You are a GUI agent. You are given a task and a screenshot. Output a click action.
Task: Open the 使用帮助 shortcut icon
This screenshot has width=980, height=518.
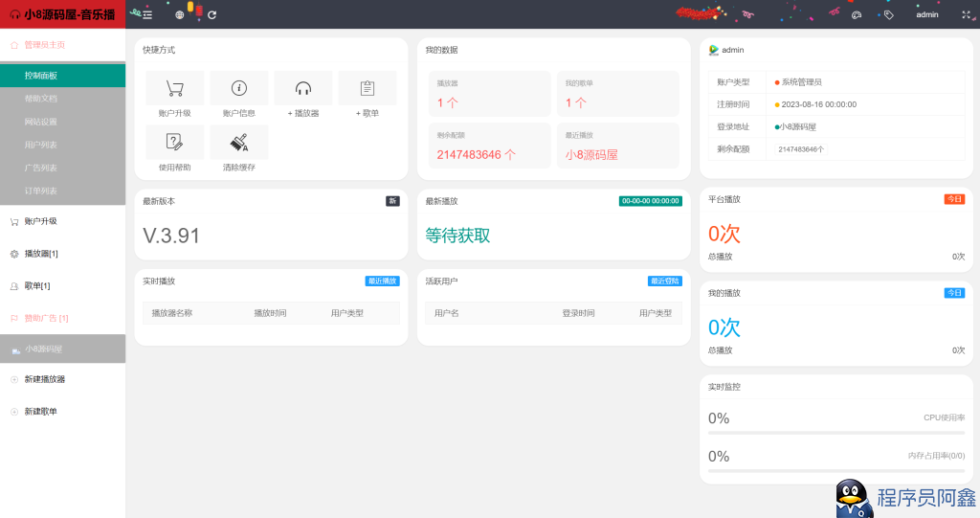click(175, 142)
